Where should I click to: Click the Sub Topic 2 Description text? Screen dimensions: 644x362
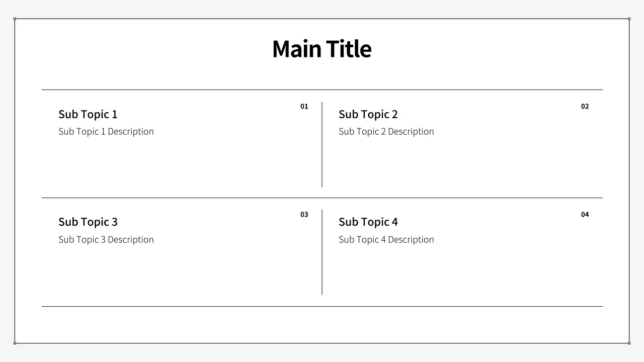(386, 131)
